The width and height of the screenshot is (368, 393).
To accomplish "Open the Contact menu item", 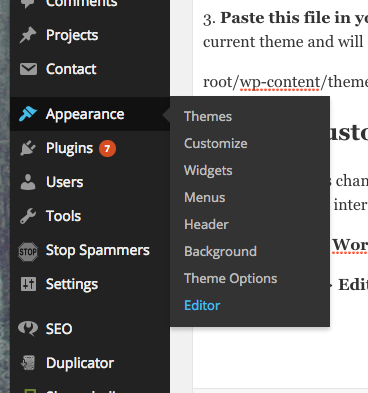I will [x=71, y=69].
